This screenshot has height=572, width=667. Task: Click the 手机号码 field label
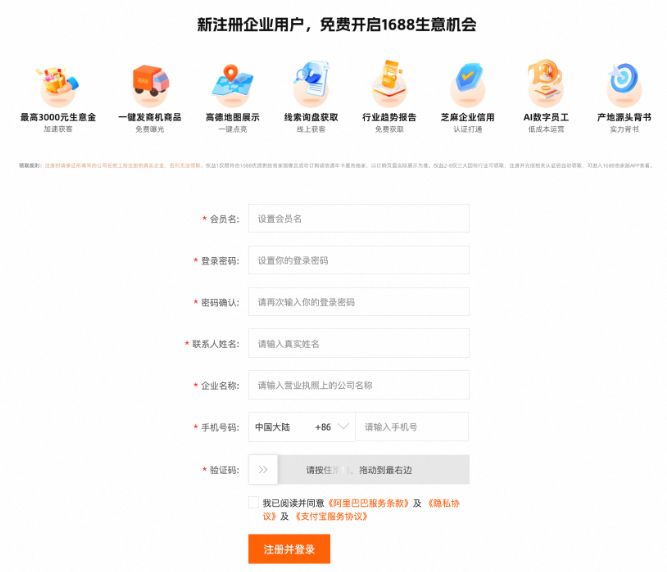point(220,427)
